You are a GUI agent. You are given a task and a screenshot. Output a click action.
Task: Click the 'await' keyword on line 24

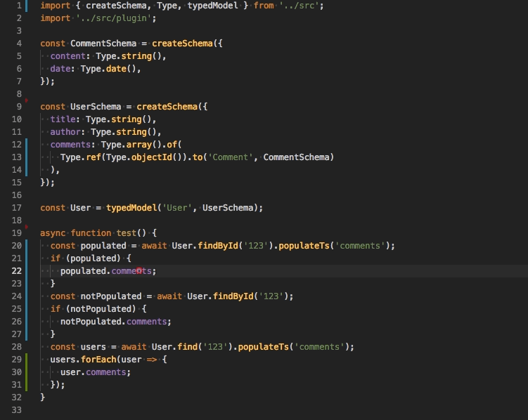pos(169,296)
